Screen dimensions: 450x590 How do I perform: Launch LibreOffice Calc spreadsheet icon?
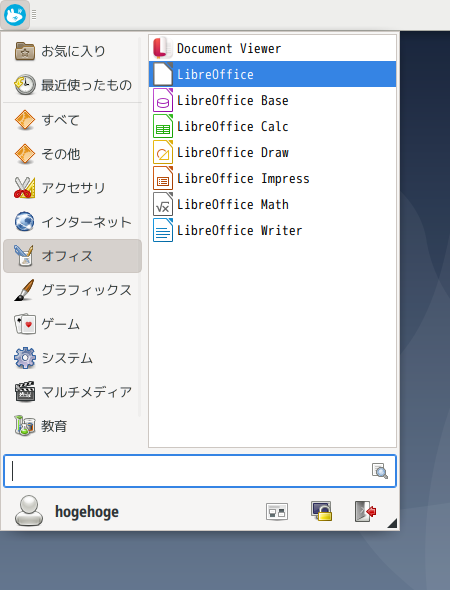point(163,126)
